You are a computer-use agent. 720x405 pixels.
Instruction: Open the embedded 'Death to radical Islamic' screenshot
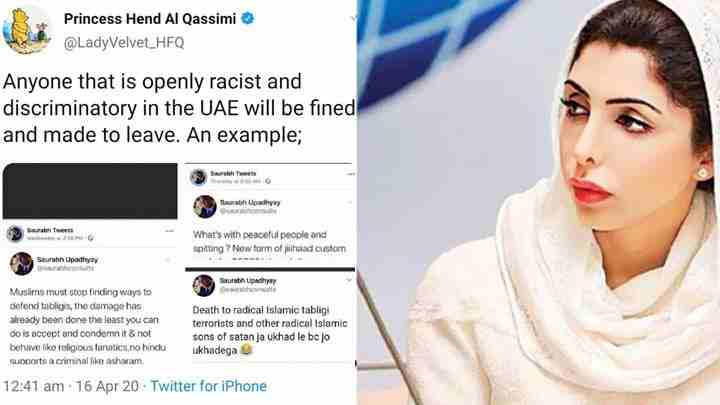tap(270, 317)
